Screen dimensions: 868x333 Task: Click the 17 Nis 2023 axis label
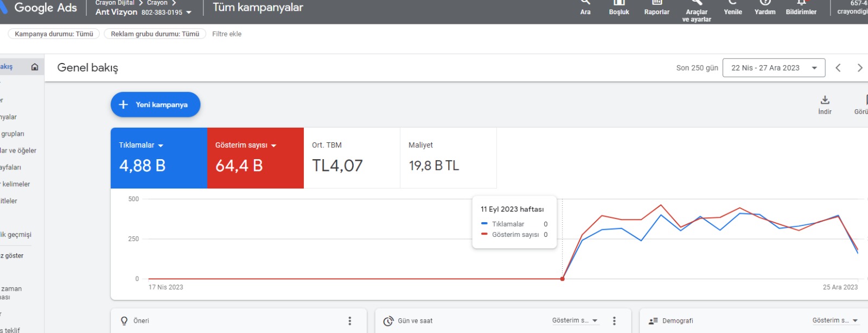click(166, 287)
